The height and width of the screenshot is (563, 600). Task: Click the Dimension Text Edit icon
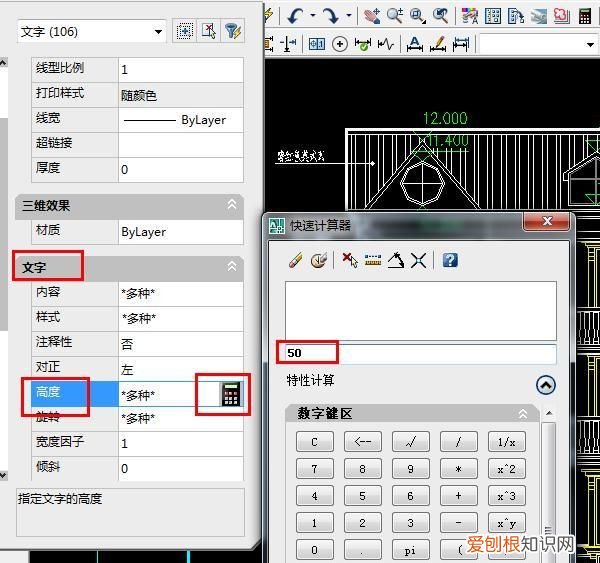(x=414, y=44)
